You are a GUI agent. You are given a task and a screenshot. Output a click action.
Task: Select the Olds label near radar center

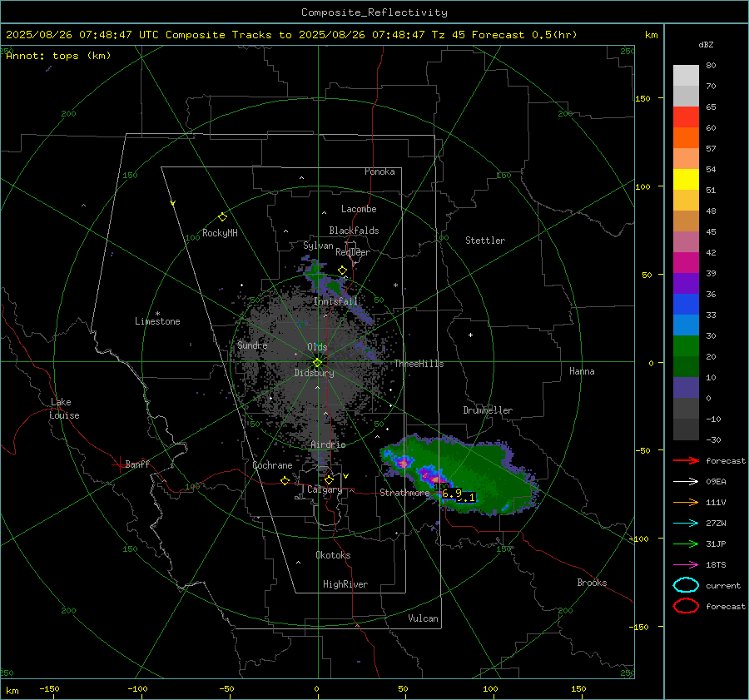pyautogui.click(x=317, y=347)
